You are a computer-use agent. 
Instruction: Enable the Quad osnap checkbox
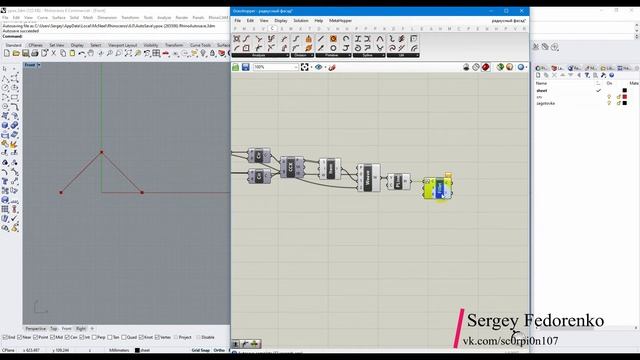coord(124,338)
